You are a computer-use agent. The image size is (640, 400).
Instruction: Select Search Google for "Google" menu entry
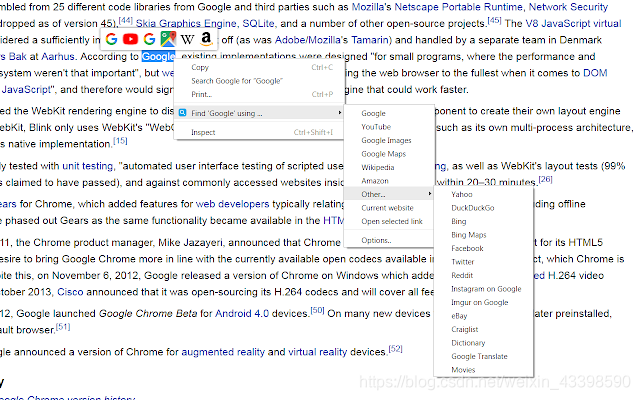coord(259,81)
